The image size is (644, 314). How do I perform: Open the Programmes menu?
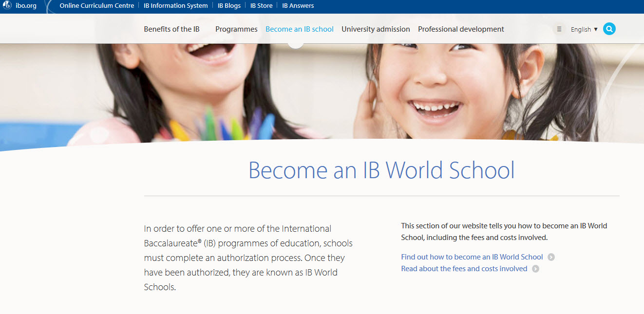pyautogui.click(x=236, y=29)
